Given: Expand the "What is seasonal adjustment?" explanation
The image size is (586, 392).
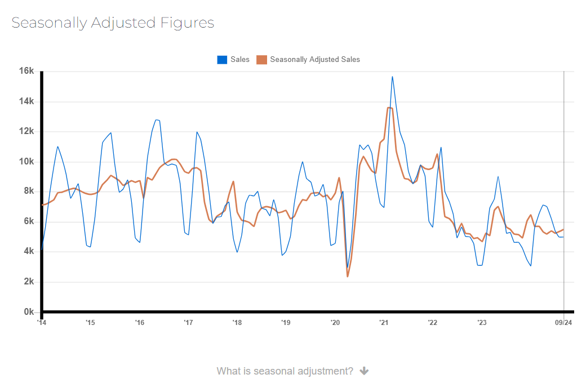Looking at the screenshot, I should 285,371.
